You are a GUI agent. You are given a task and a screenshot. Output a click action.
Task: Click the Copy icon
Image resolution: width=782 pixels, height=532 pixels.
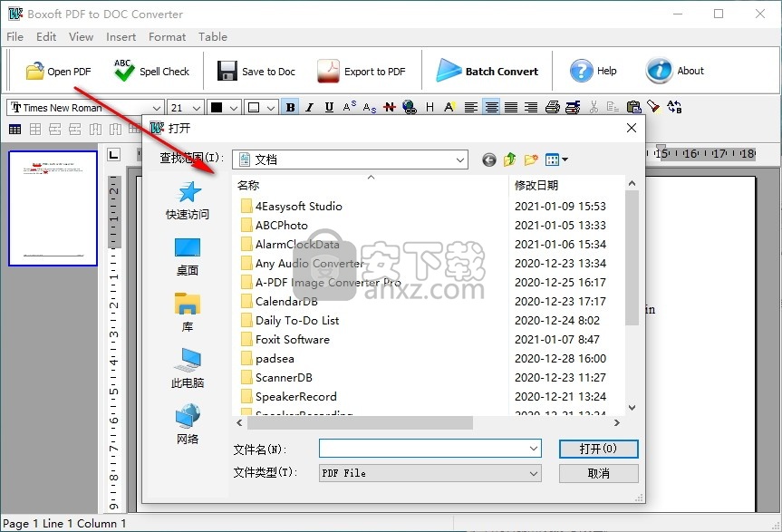(613, 107)
